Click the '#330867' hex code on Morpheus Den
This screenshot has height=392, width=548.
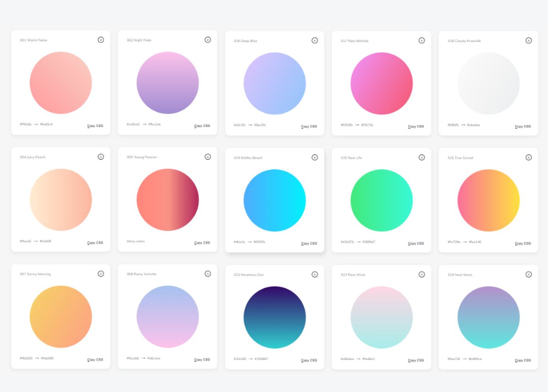point(261,359)
